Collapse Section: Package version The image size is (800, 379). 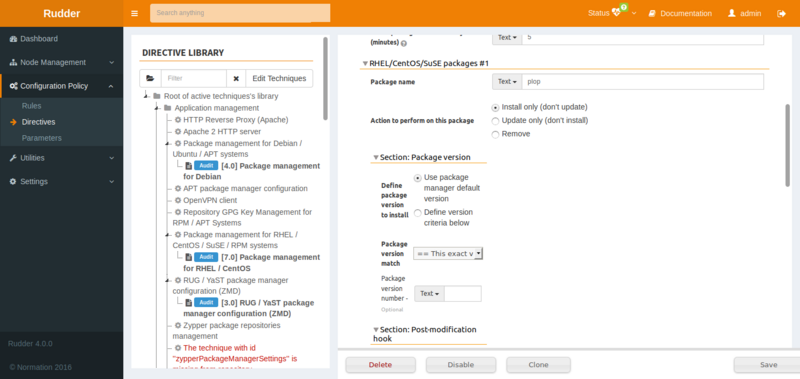[376, 158]
